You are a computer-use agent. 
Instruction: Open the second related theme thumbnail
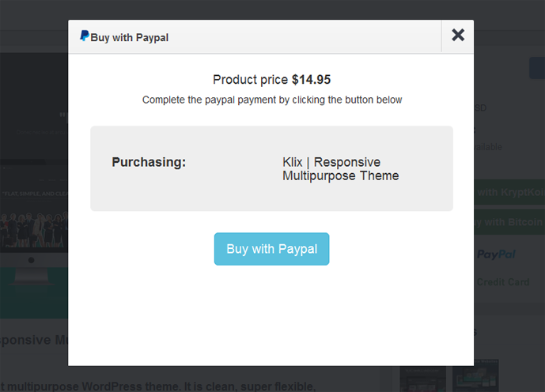coord(475,375)
